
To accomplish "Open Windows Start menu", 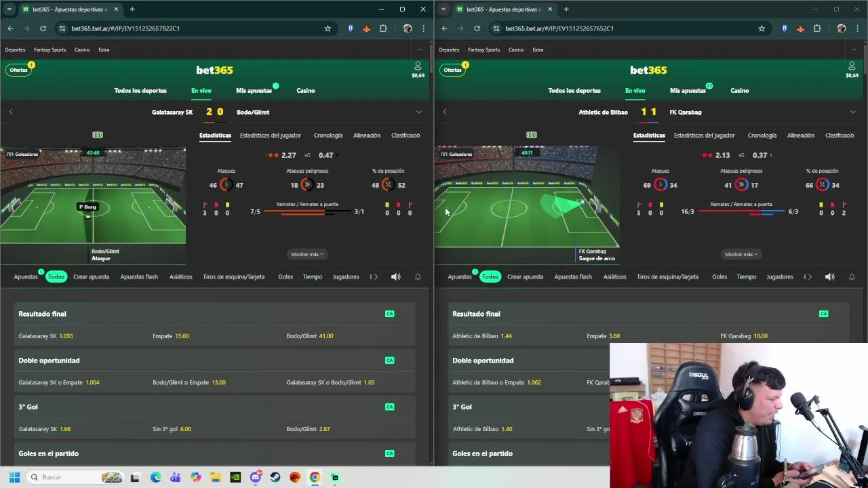I will [x=14, y=477].
